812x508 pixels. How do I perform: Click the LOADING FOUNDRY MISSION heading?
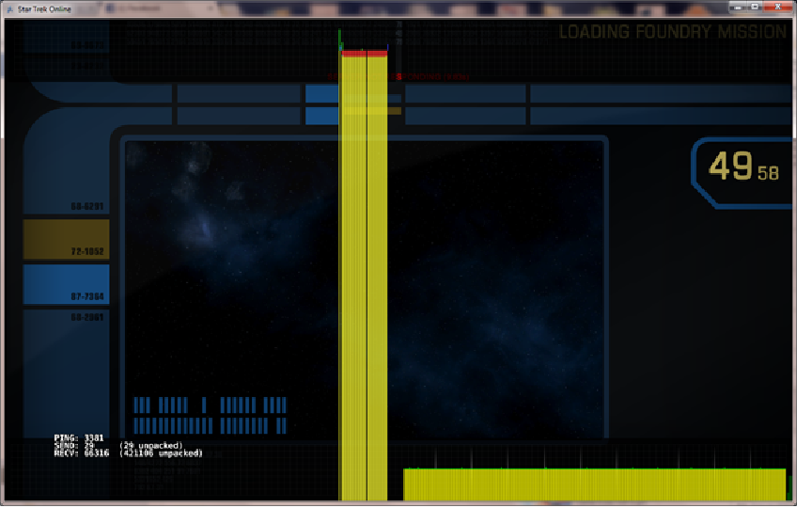(673, 32)
